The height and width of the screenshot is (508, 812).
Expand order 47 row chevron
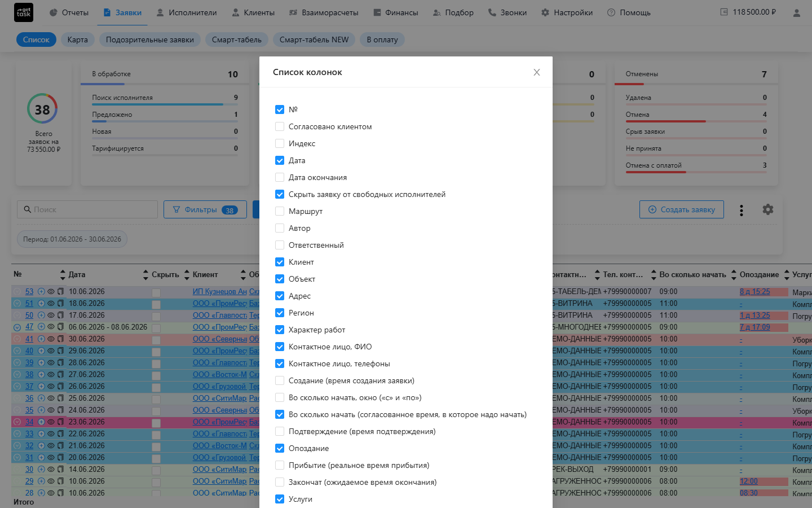17,327
